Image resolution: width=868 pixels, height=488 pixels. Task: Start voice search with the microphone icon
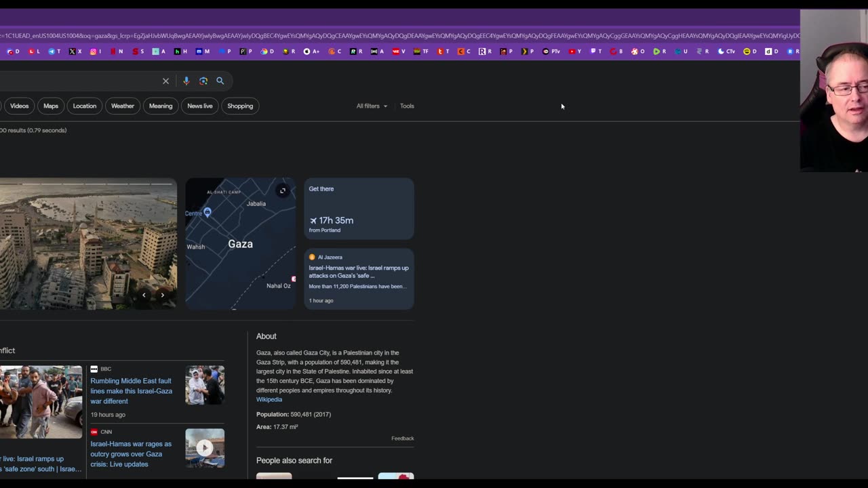[186, 81]
